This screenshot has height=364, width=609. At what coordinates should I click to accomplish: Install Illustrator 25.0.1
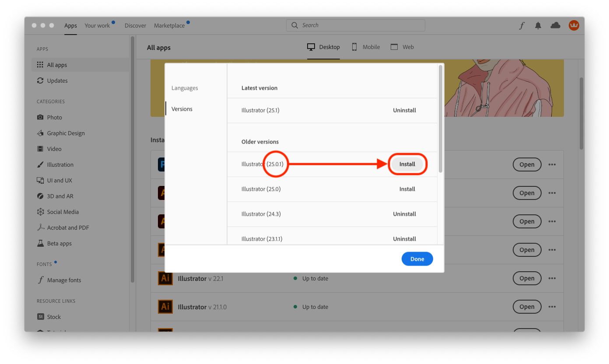(x=407, y=164)
